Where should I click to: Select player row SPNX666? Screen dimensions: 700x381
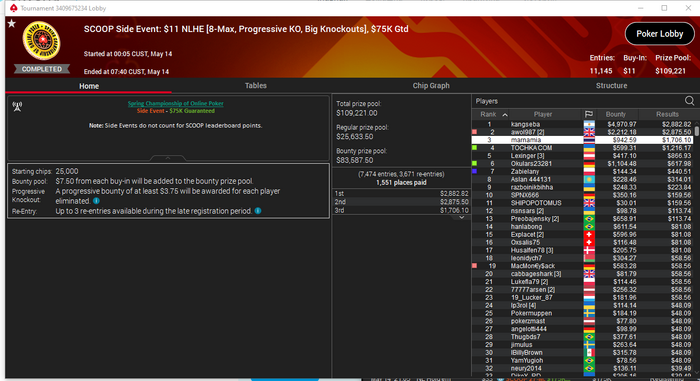point(583,195)
